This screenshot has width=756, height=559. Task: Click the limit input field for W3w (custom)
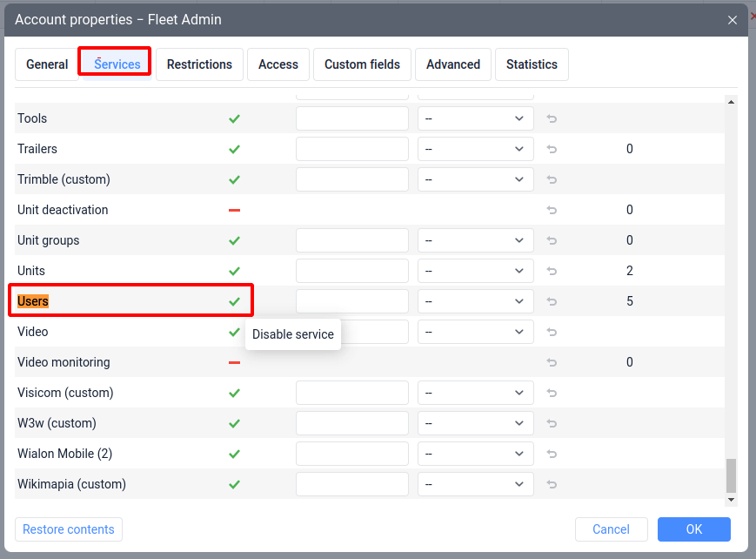tap(351, 423)
